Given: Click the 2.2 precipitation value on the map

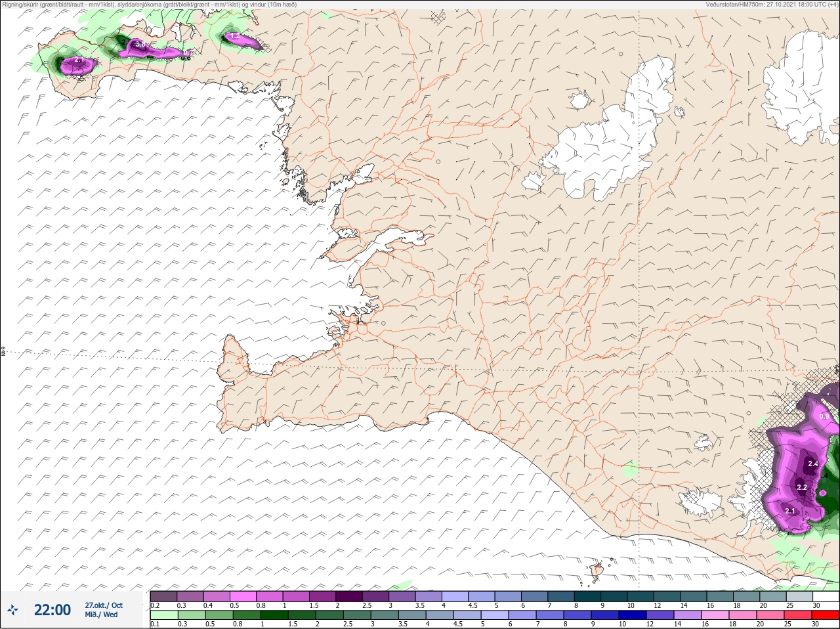Looking at the screenshot, I should click(802, 487).
